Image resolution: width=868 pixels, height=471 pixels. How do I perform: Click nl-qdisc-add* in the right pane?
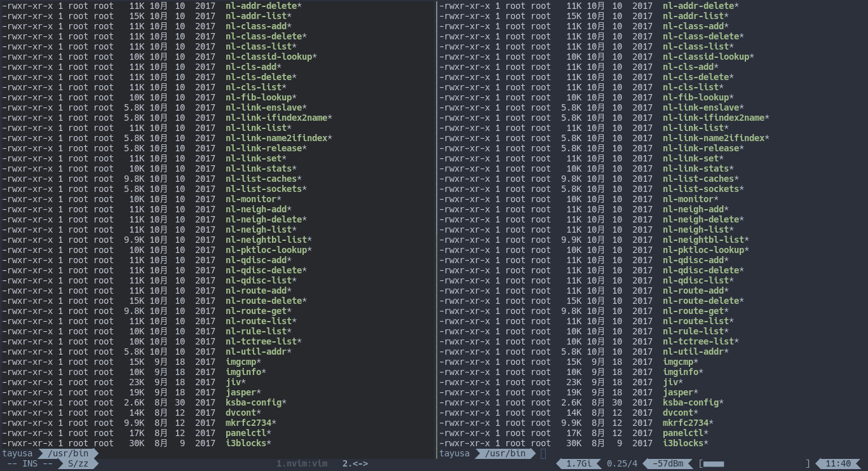pos(696,260)
